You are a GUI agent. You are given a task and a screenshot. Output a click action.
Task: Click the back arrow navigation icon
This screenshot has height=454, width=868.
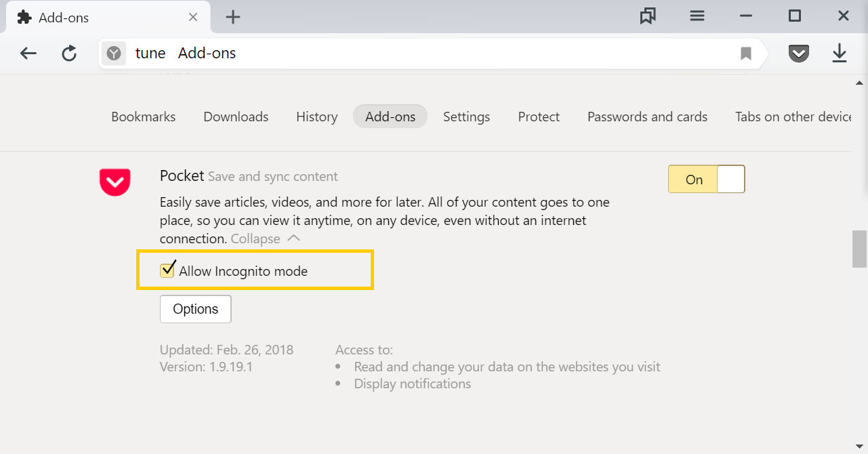click(x=28, y=54)
